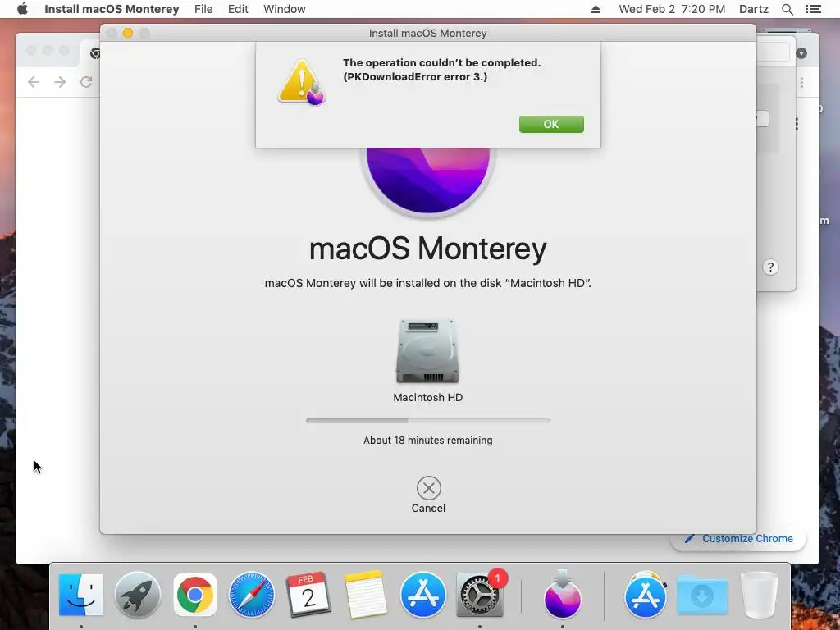
Task: Open Spotlight search magnifier icon
Action: tap(787, 9)
